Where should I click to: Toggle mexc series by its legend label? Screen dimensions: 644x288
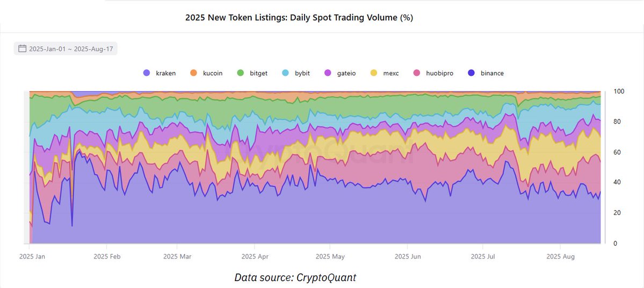[390, 73]
